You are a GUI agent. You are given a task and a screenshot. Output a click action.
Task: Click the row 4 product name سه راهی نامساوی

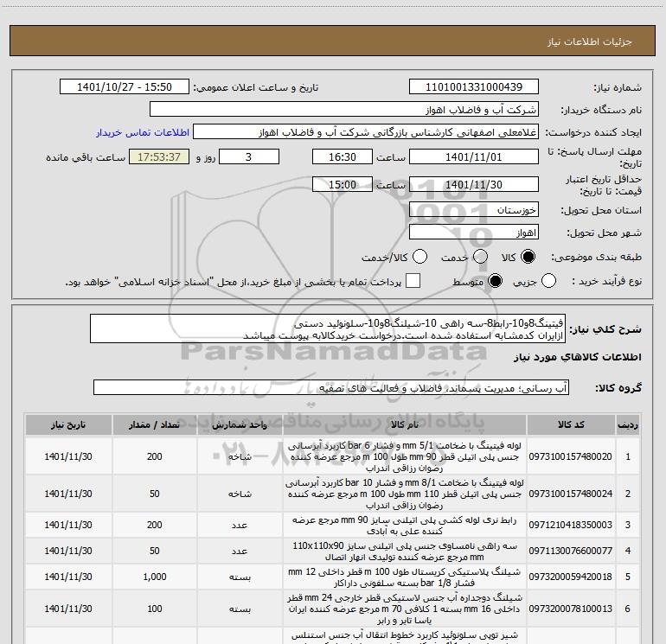[x=405, y=552]
